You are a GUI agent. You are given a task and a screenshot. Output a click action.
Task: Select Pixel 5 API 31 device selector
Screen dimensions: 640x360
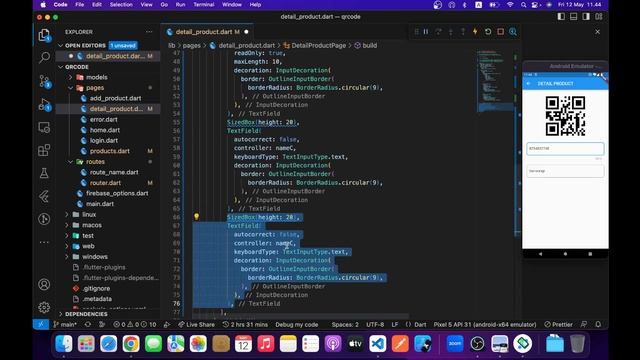[x=485, y=324]
